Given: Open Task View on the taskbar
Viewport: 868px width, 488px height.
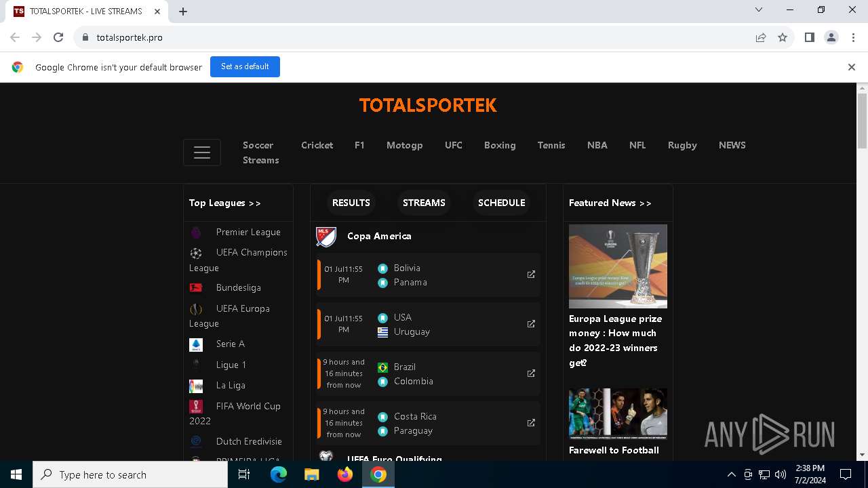Looking at the screenshot, I should tap(244, 474).
